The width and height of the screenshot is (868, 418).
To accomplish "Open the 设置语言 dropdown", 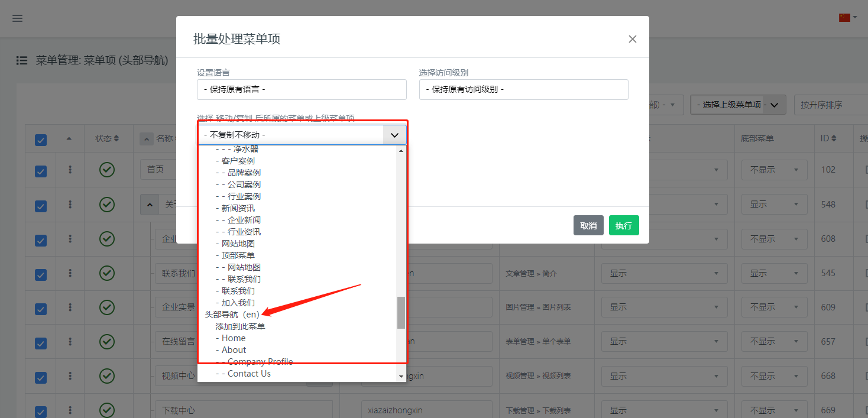I will coord(302,90).
